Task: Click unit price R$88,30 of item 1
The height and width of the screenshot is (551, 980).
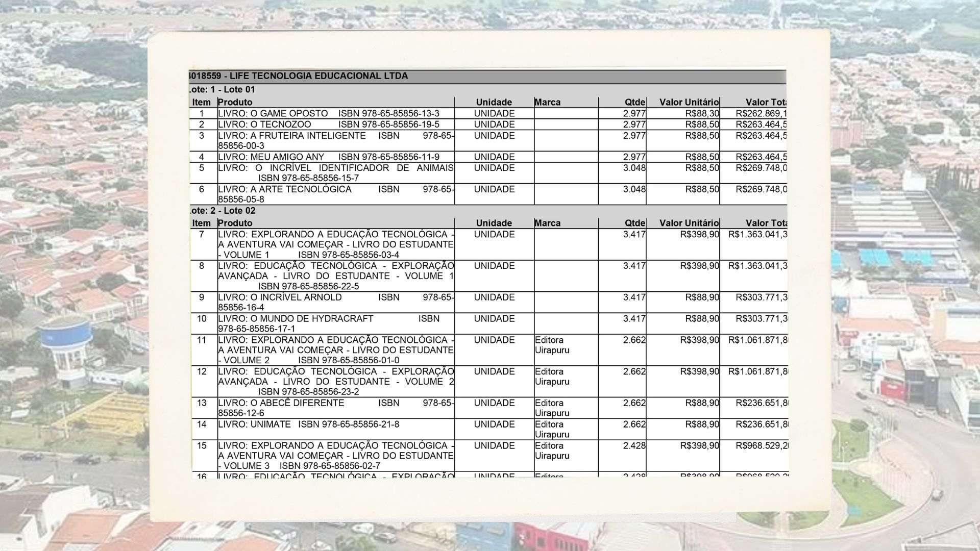Action: tap(702, 114)
